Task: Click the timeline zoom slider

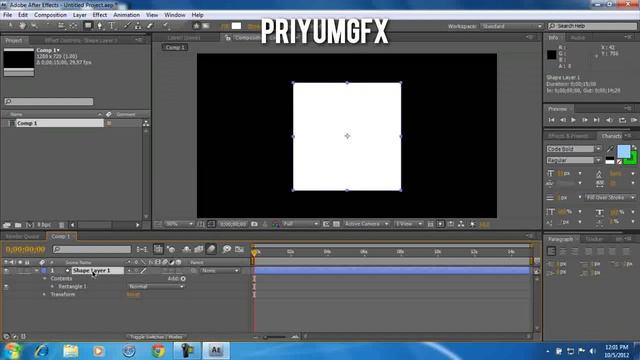Action: coord(276,337)
